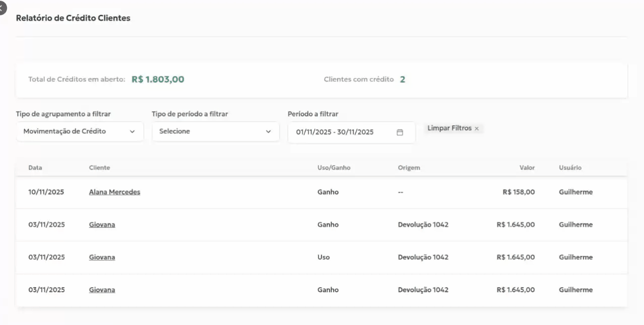Click Devolução 1042 in the Uso row

[423, 258]
